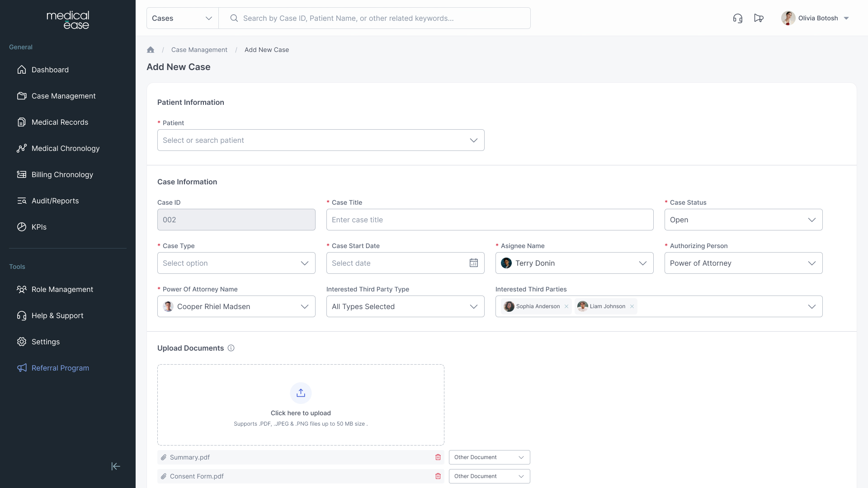Open Interested Third Party Type dropdown
The height and width of the screenshot is (488, 868).
pos(406,306)
